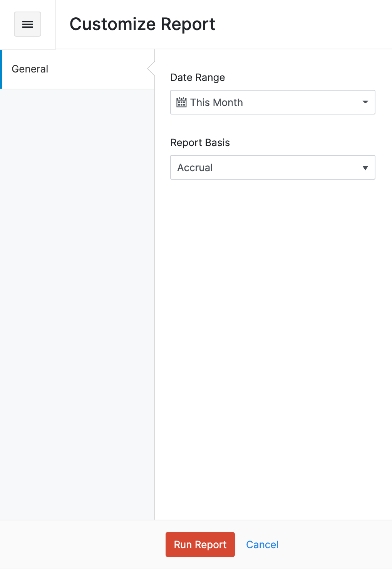Click the Date Range label
The height and width of the screenshot is (569, 392).
[x=198, y=77]
